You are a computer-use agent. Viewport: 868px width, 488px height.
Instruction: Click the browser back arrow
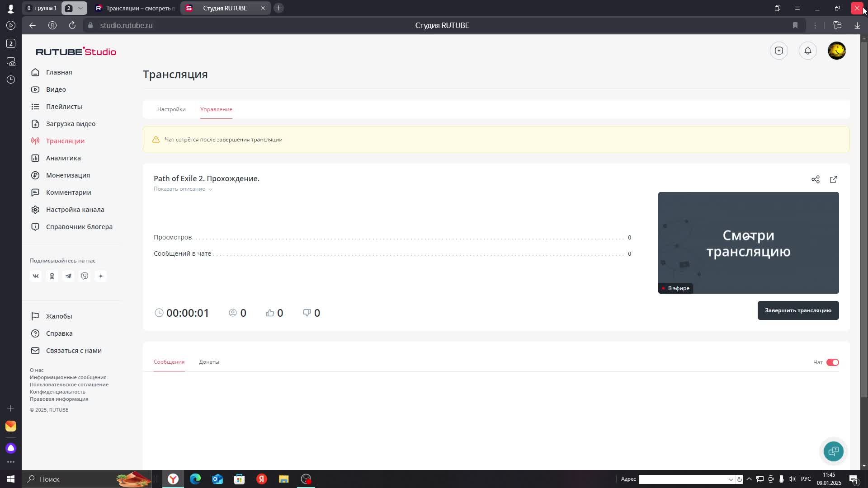coord(33,25)
